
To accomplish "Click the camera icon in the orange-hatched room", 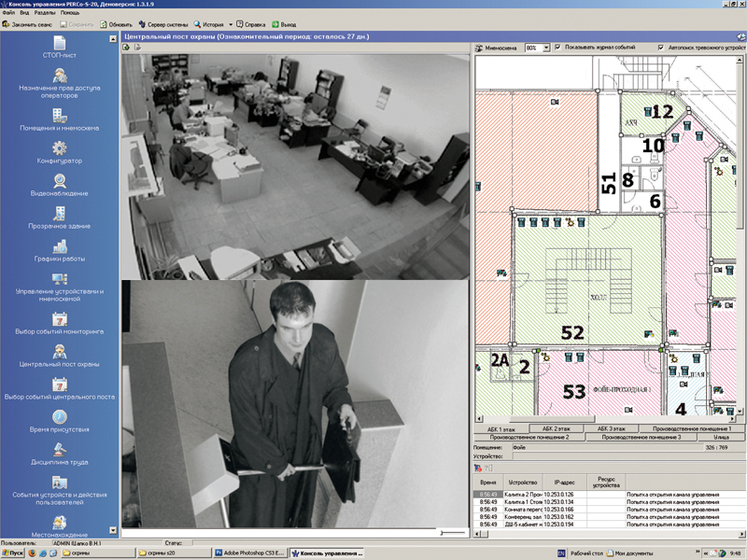I will coord(555,102).
